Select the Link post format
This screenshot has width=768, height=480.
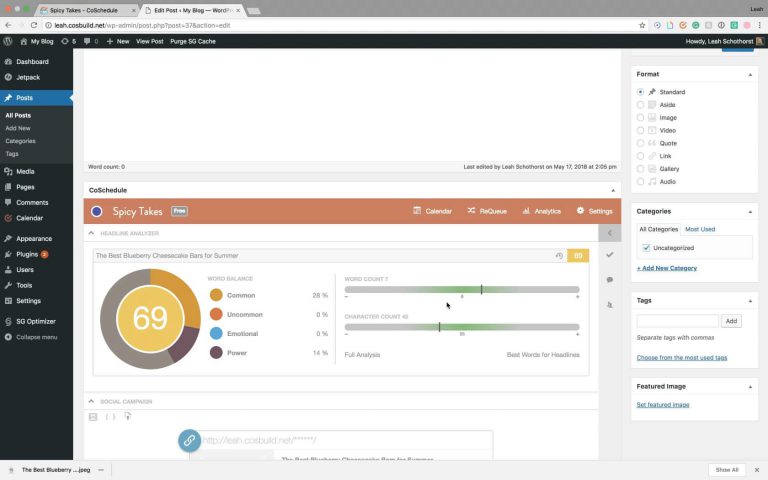640,156
